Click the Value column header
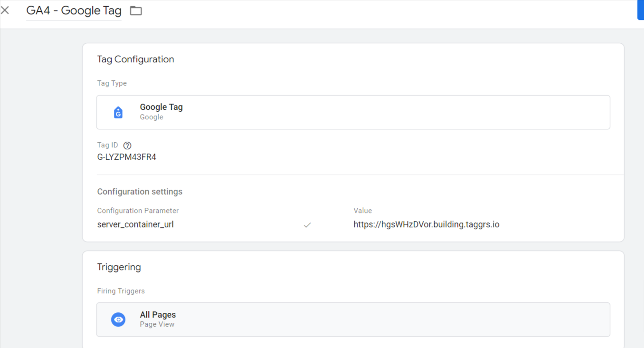644x348 pixels. [363, 211]
